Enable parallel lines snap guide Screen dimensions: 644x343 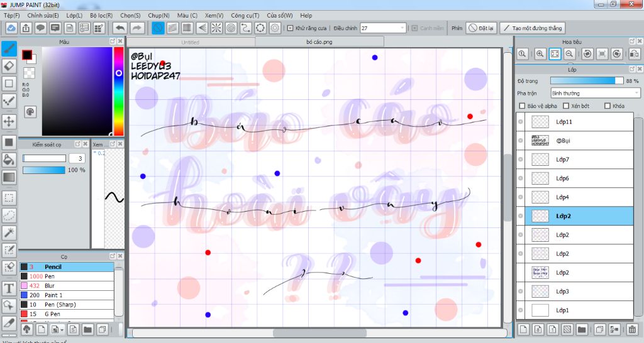pos(172,28)
